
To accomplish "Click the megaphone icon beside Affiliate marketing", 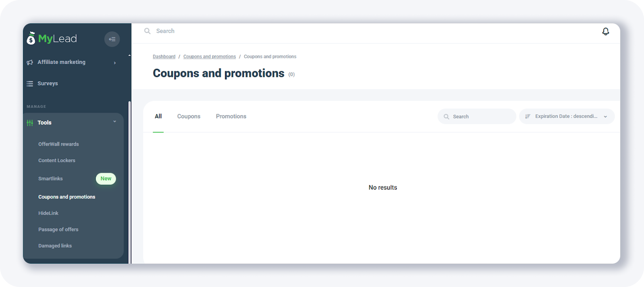I will [30, 62].
